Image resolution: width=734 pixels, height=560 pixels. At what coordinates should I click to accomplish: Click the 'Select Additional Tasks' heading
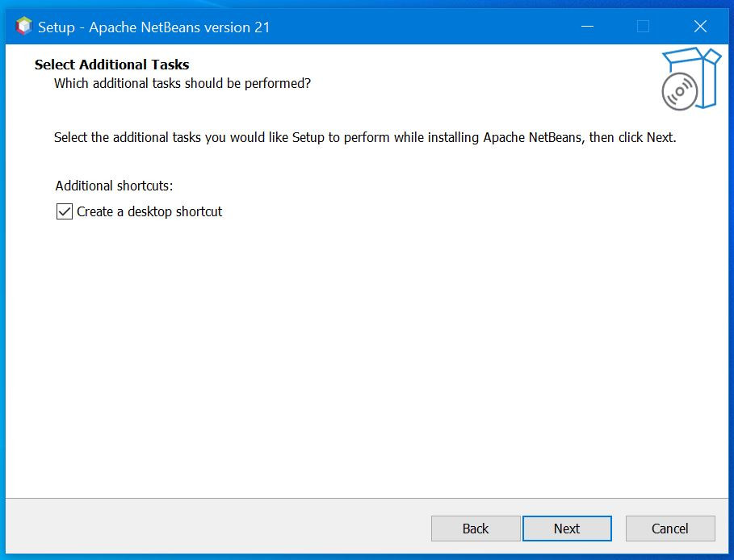111,65
